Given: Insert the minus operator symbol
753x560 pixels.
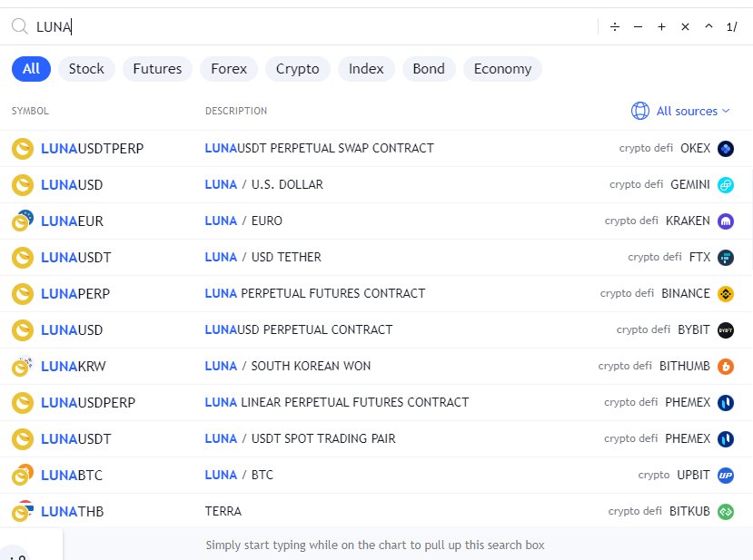Looking at the screenshot, I should point(638,27).
